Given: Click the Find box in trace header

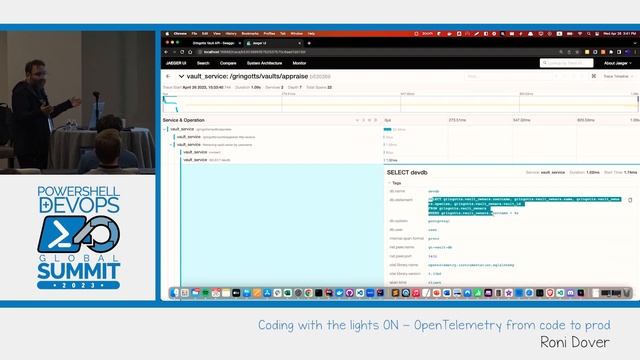Looking at the screenshot, I should coord(508,76).
